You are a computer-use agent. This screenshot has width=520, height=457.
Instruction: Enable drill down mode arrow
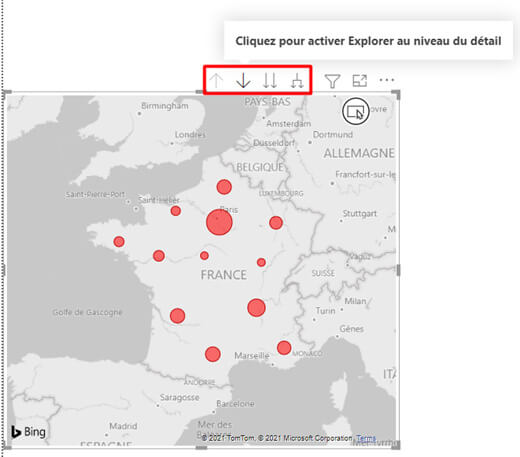coord(243,80)
